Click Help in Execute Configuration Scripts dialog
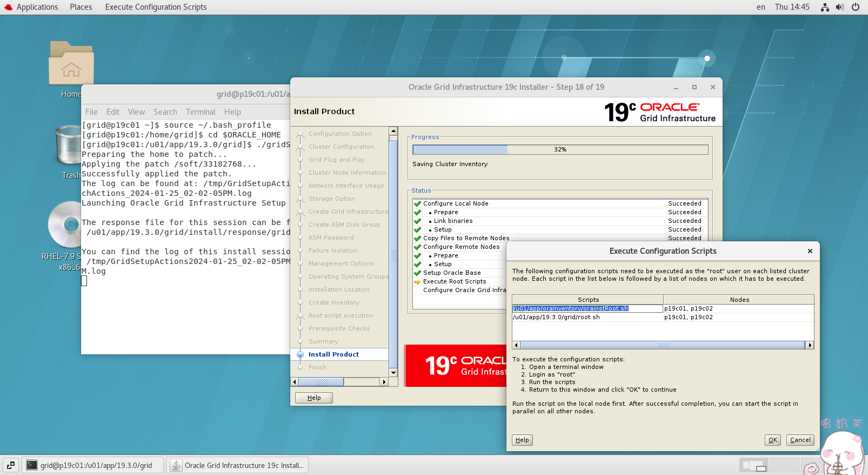The image size is (868, 475). (x=522, y=440)
